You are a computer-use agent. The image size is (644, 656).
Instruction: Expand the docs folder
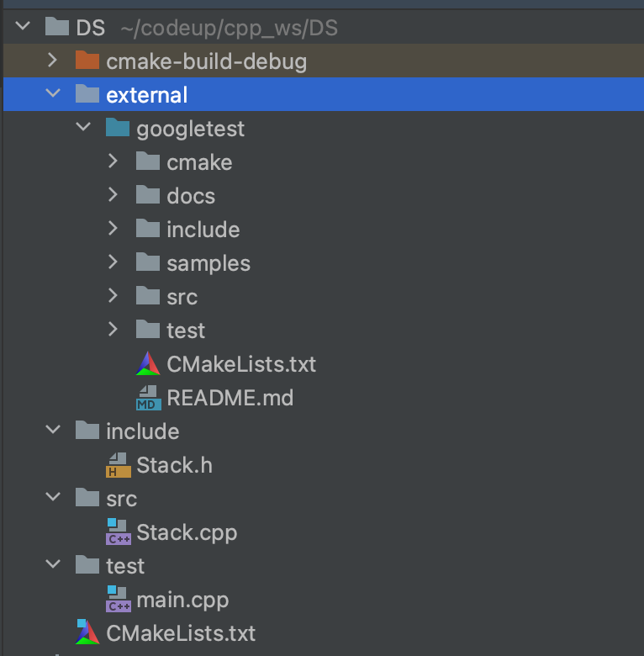click(x=113, y=196)
